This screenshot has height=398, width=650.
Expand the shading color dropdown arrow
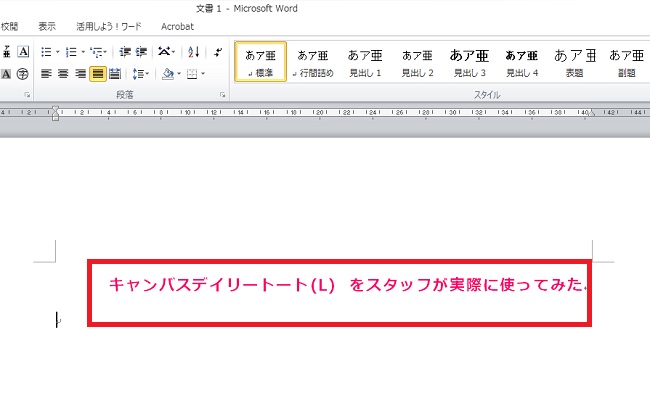(179, 74)
